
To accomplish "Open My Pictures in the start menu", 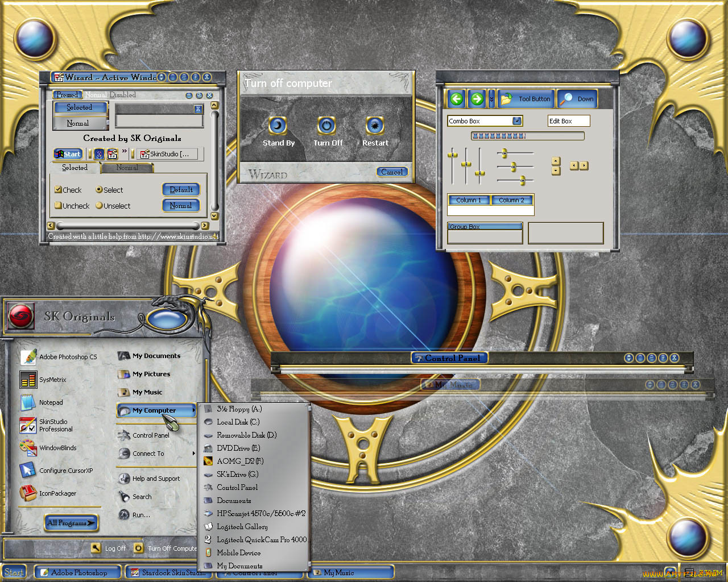I will tap(144, 374).
